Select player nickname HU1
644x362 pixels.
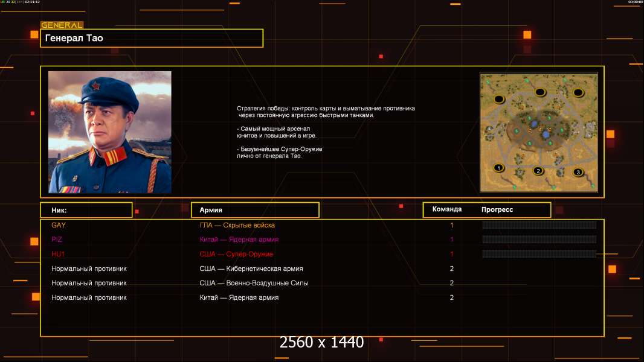click(x=58, y=254)
